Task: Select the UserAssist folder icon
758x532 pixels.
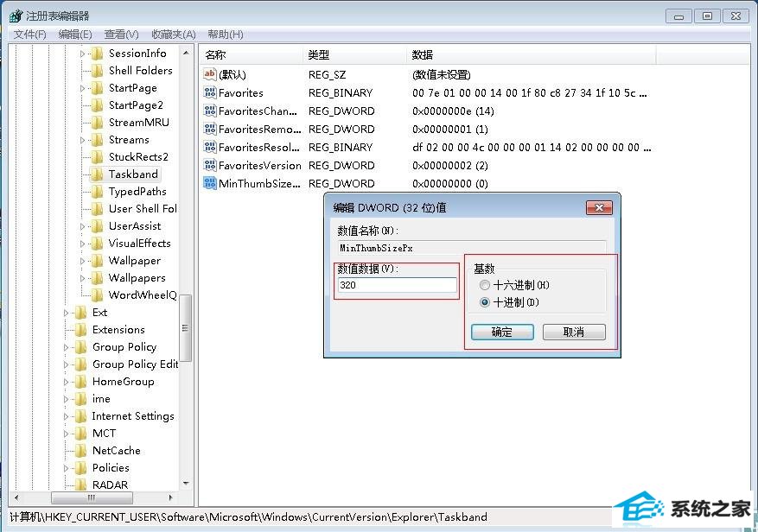Action: [x=97, y=226]
